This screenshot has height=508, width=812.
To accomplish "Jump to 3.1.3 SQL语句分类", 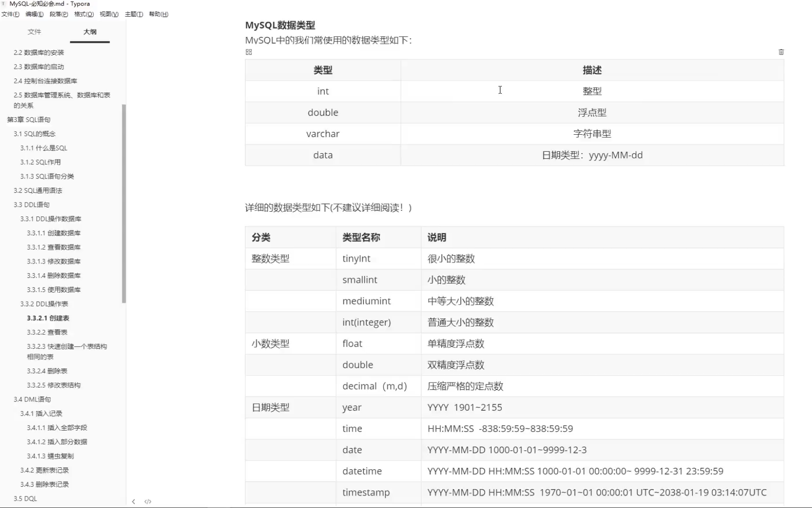I will point(47,177).
